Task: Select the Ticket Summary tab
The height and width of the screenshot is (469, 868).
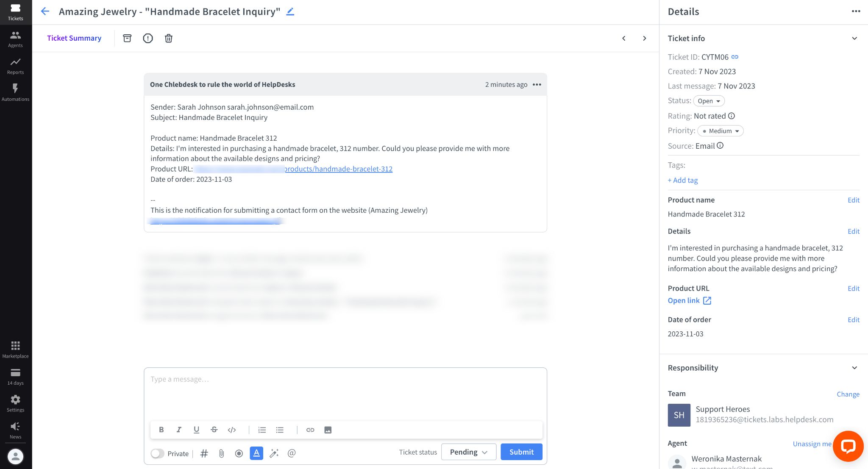Action: tap(74, 38)
